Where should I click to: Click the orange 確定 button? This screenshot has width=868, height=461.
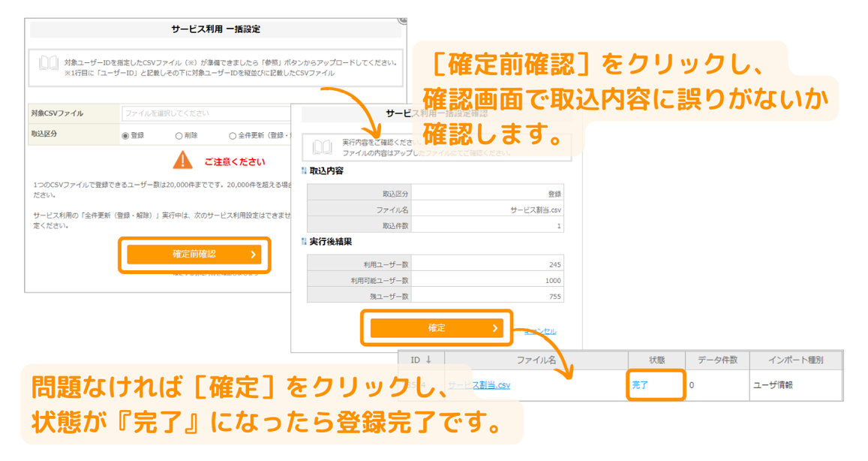[437, 328]
